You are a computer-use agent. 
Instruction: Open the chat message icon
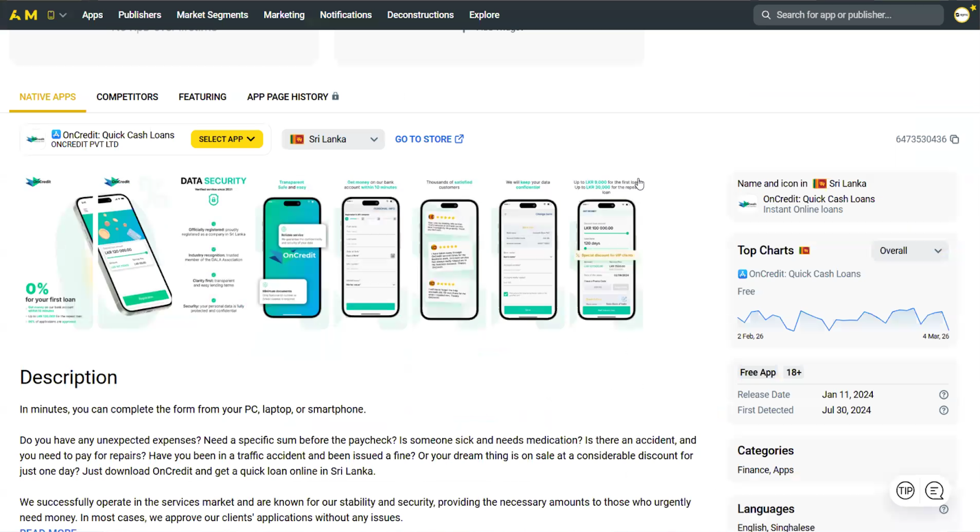tap(934, 490)
